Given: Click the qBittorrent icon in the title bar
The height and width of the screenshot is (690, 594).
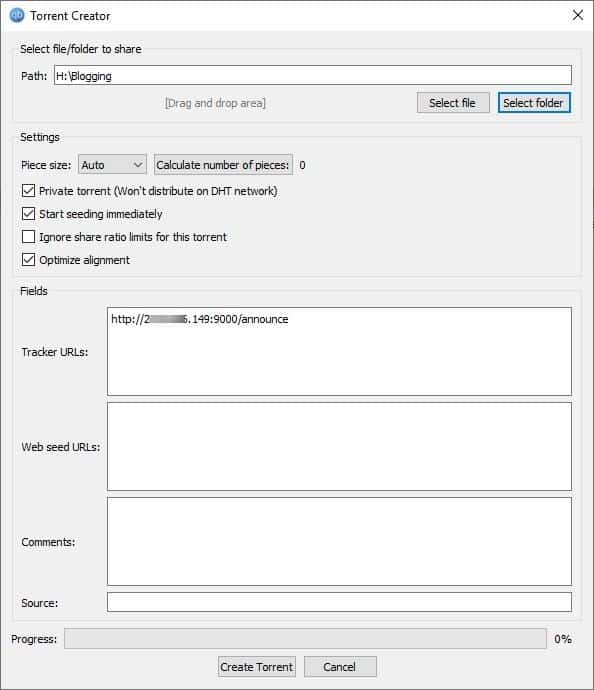Looking at the screenshot, I should [x=17, y=15].
